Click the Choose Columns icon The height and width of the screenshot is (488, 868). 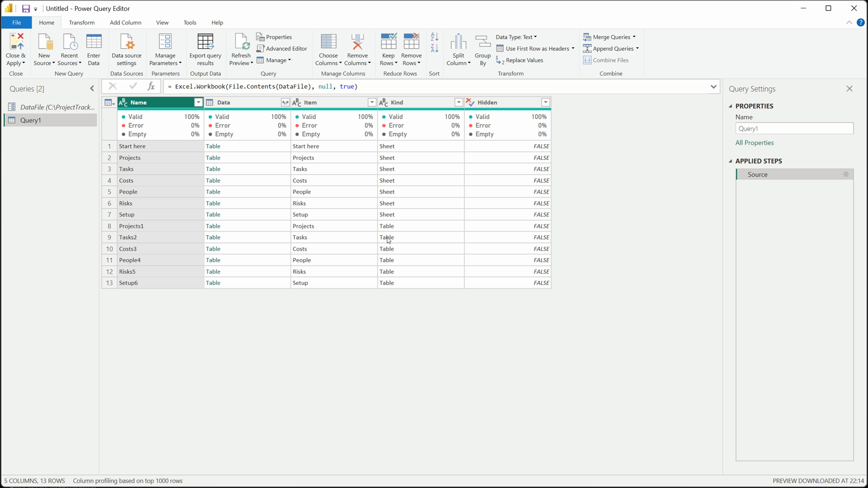pyautogui.click(x=328, y=42)
